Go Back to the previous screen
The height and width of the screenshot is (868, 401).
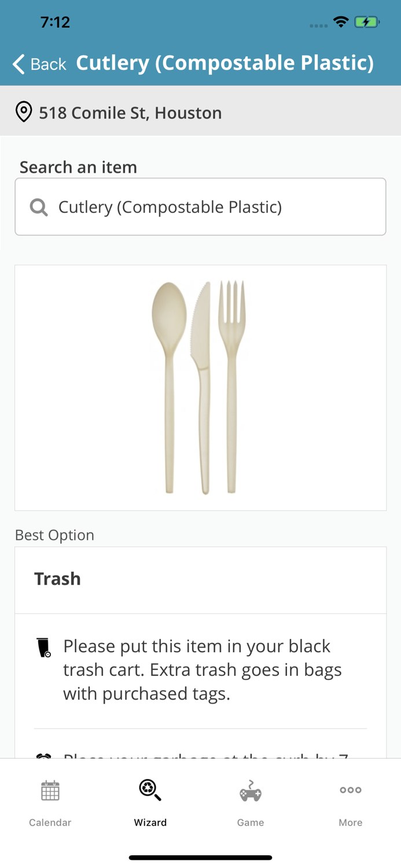(38, 64)
